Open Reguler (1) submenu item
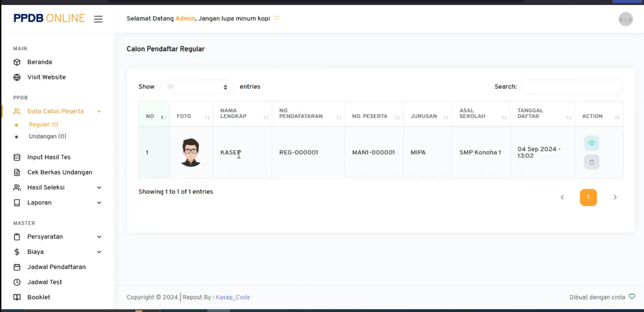This screenshot has width=644, height=312. coord(43,124)
